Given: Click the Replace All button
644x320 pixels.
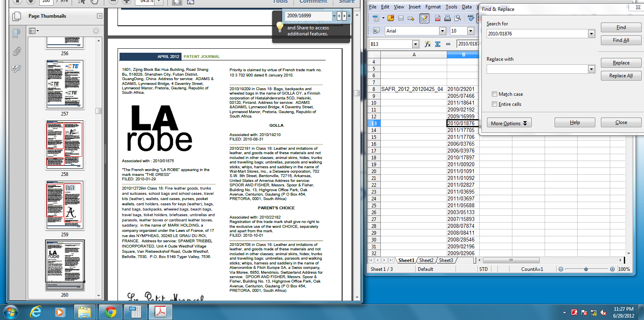Looking at the screenshot, I should click(621, 76).
